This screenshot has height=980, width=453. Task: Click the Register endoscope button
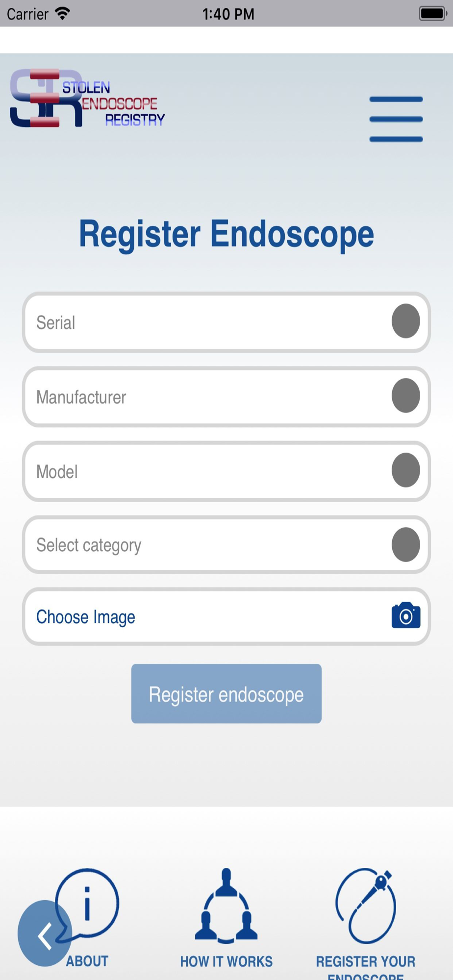[226, 694]
